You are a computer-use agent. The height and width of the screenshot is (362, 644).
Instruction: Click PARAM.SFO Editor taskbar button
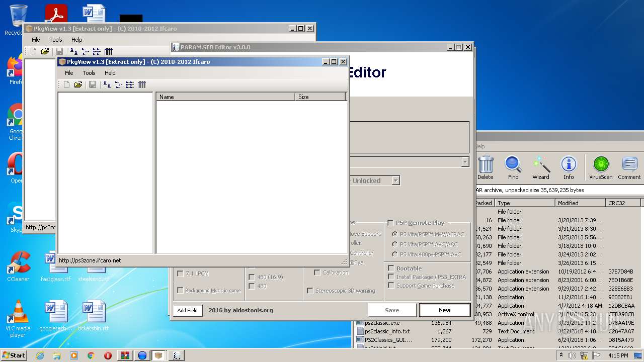(x=176, y=355)
